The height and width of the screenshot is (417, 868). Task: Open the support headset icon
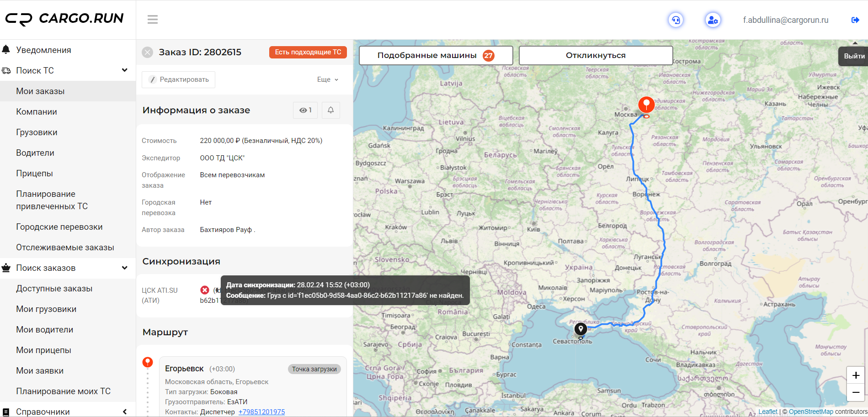tap(676, 20)
